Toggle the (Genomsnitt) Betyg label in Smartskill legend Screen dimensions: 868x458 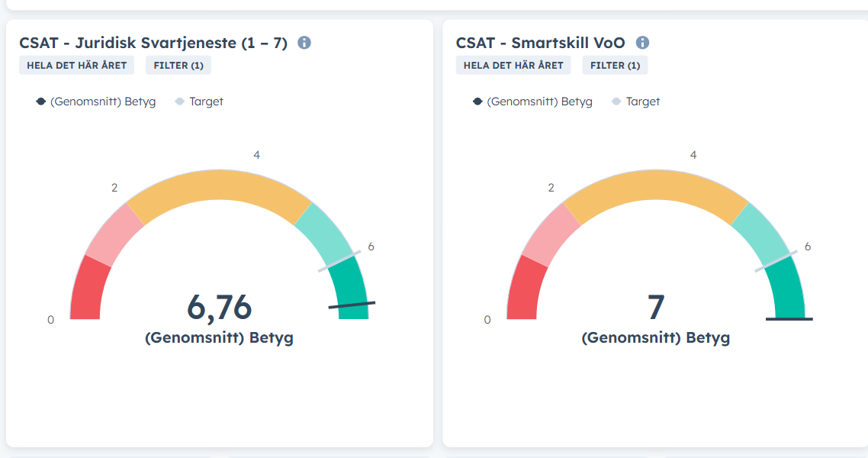[539, 102]
